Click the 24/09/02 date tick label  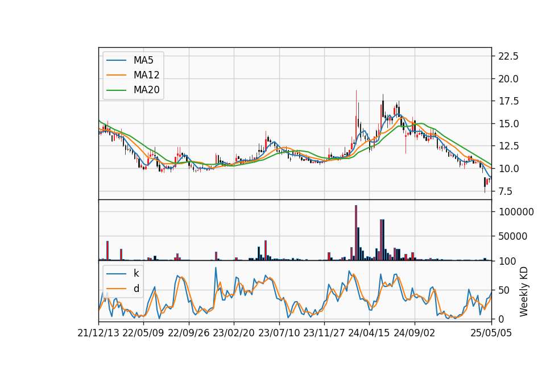[x=415, y=333]
